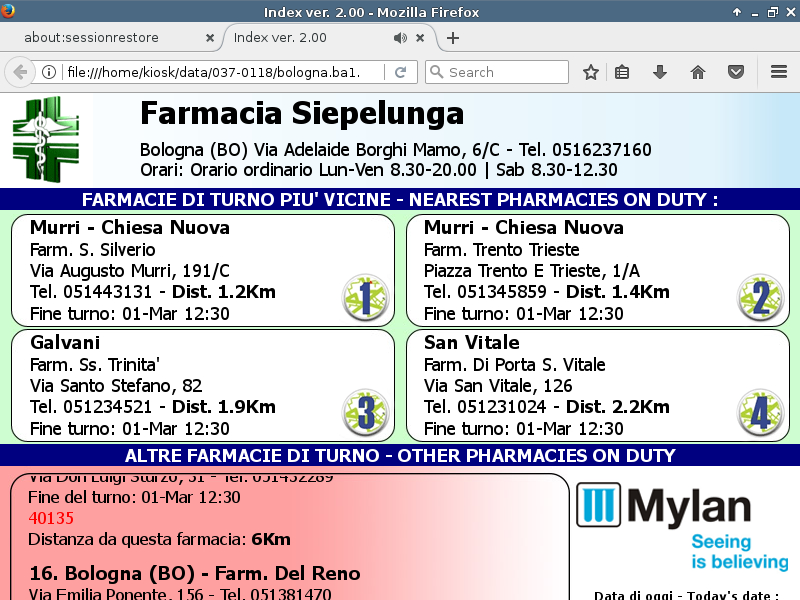Image resolution: width=800 pixels, height=600 pixels.
Task: Click the back navigation arrow
Action: click(x=19, y=72)
